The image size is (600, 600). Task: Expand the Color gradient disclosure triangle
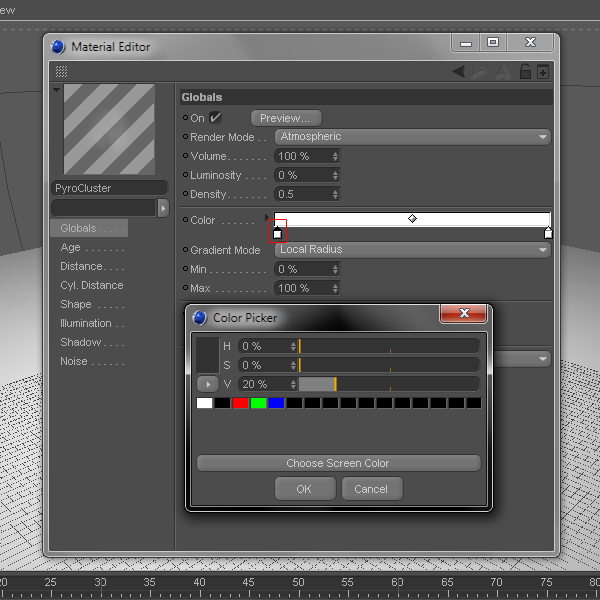click(267, 218)
